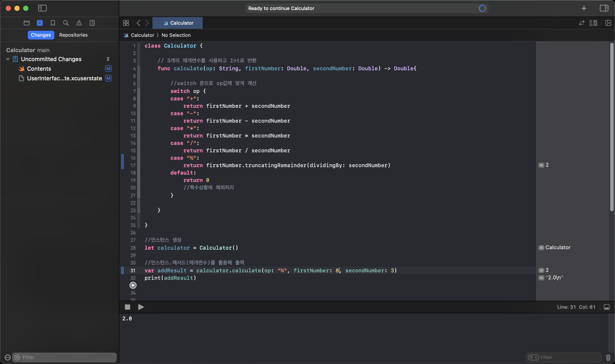The width and height of the screenshot is (615, 364).
Task: Run playground up to line 33
Action: tap(133, 285)
